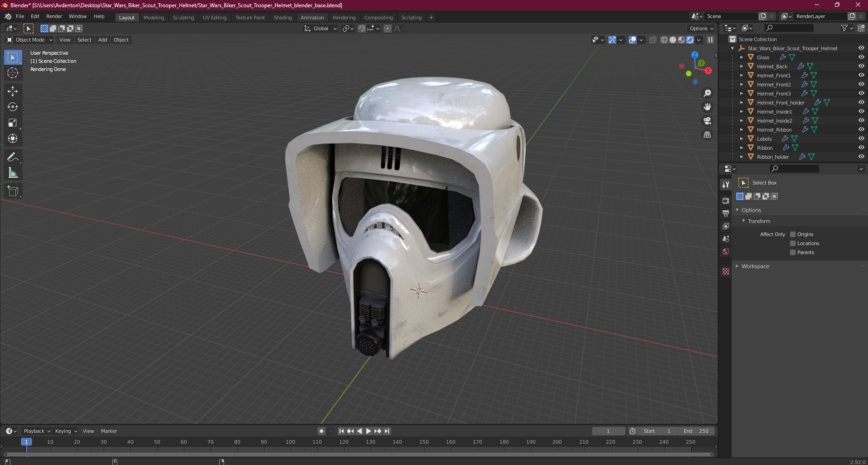Screen dimensions: 868x465
Task: Open the viewport Select menu
Action: click(84, 40)
